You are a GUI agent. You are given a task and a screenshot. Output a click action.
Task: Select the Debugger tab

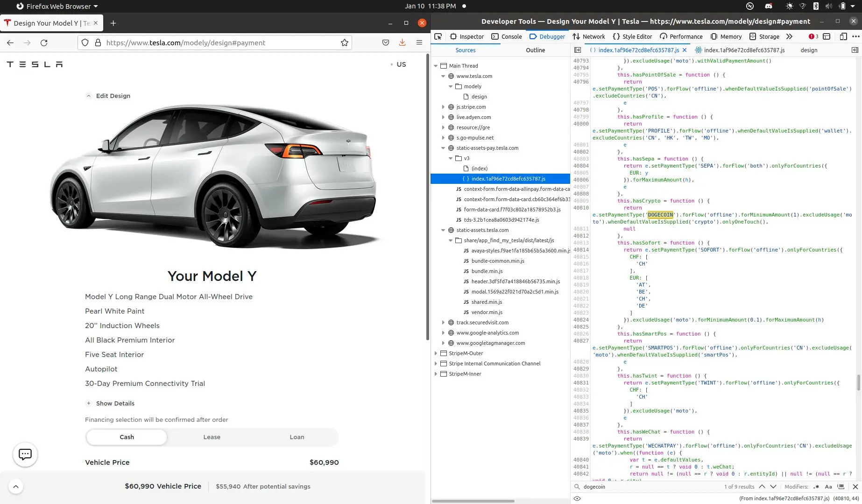tap(547, 36)
